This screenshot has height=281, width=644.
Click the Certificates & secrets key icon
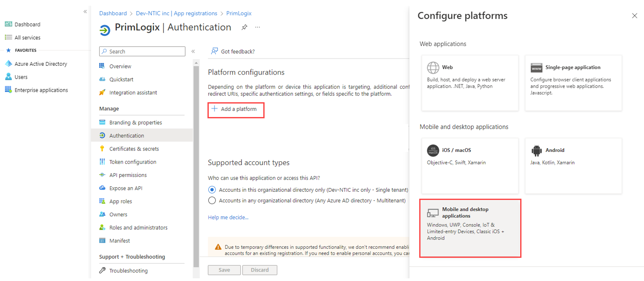coord(102,149)
